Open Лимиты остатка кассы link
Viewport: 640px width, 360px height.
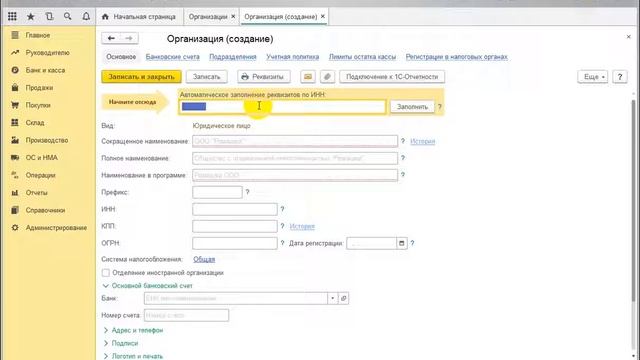362,57
